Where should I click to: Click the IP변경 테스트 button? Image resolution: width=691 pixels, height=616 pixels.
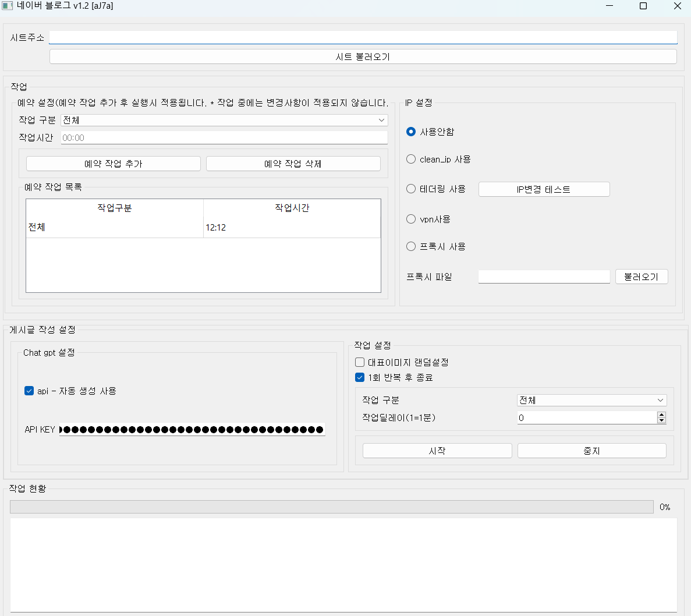544,189
